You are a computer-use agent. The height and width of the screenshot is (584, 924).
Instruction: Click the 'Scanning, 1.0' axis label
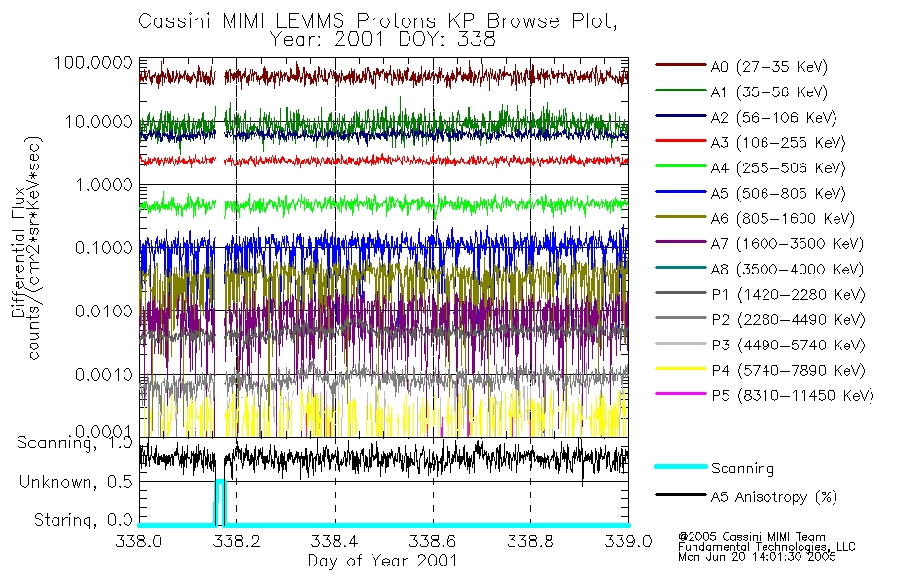point(75,443)
